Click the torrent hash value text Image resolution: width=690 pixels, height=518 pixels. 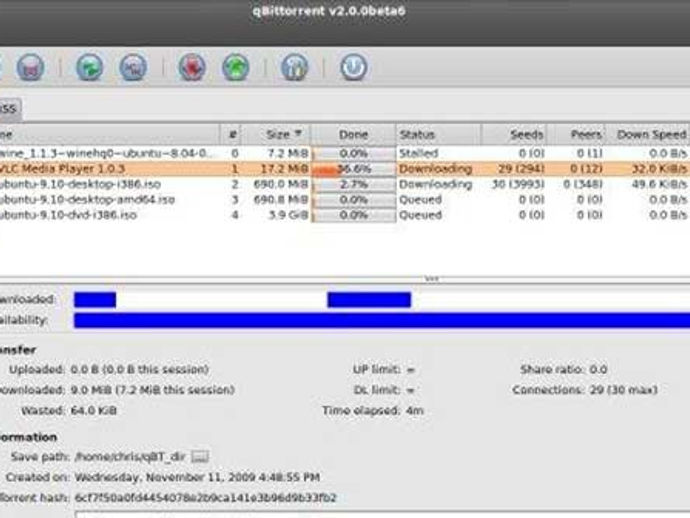[206, 498]
